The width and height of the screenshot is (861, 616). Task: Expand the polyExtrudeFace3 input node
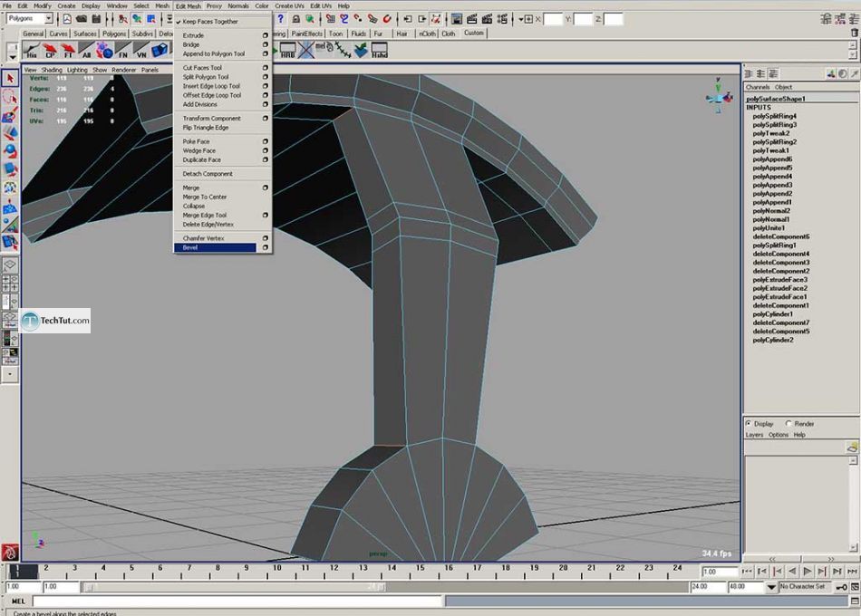click(x=779, y=279)
